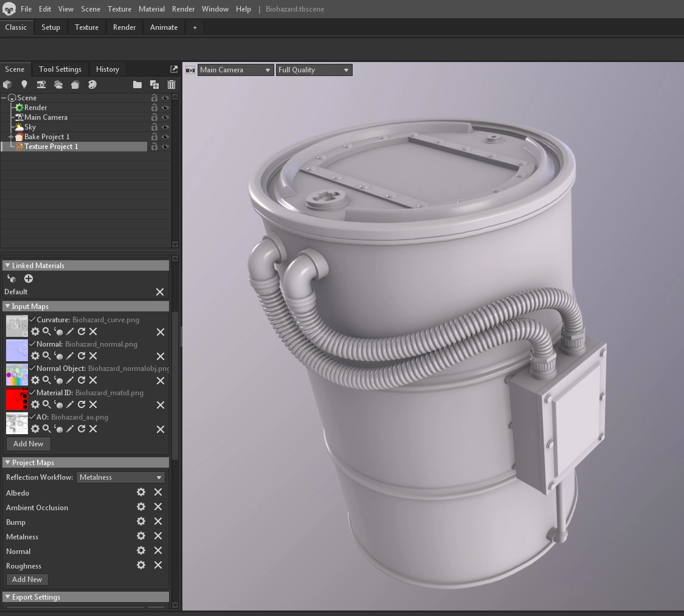Reload the Curvature input map
Screen dimensions: 684x616
coord(81,331)
